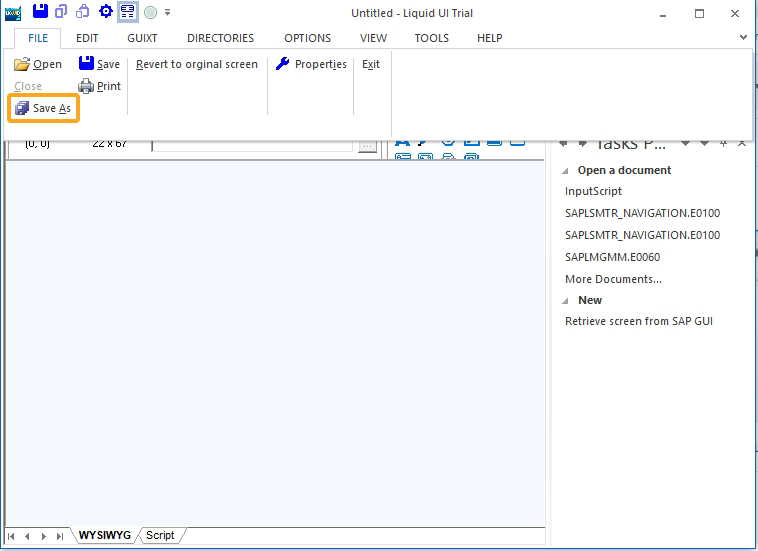Open Properties with the wrench icon
Image resolution: width=758 pixels, height=551 pixels.
tap(283, 64)
